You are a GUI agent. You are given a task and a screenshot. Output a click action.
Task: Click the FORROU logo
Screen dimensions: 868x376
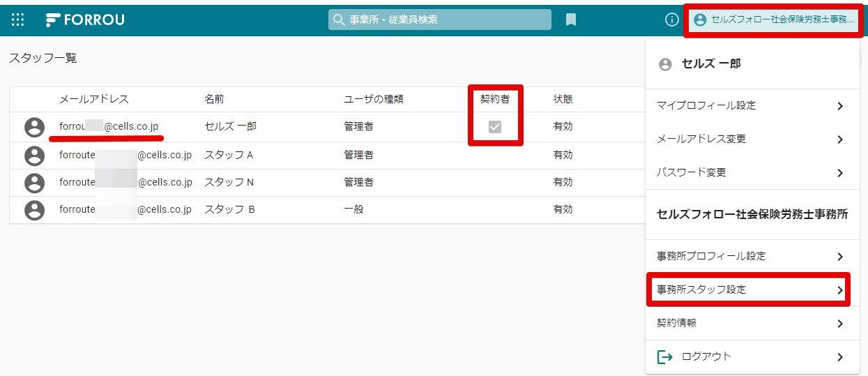(85, 20)
